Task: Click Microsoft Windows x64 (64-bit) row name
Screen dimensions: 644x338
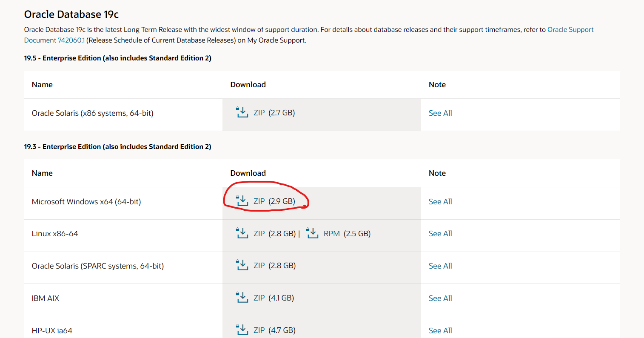Action: pyautogui.click(x=86, y=202)
